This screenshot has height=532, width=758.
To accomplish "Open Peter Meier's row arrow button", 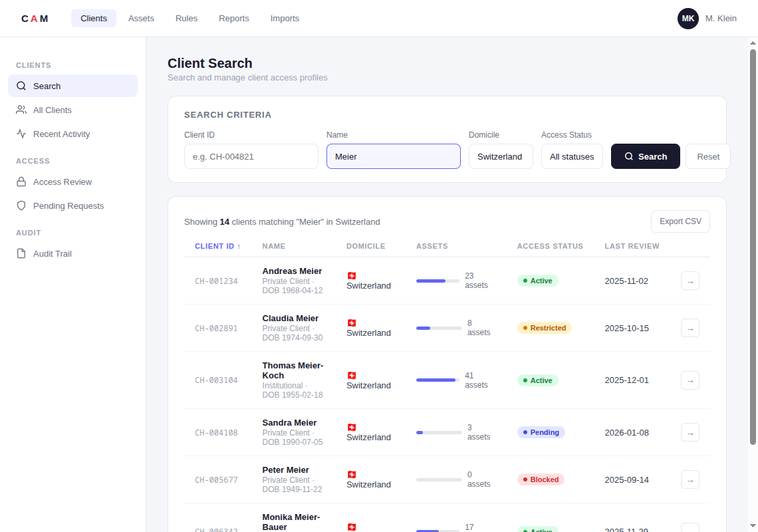I will (x=690, y=479).
